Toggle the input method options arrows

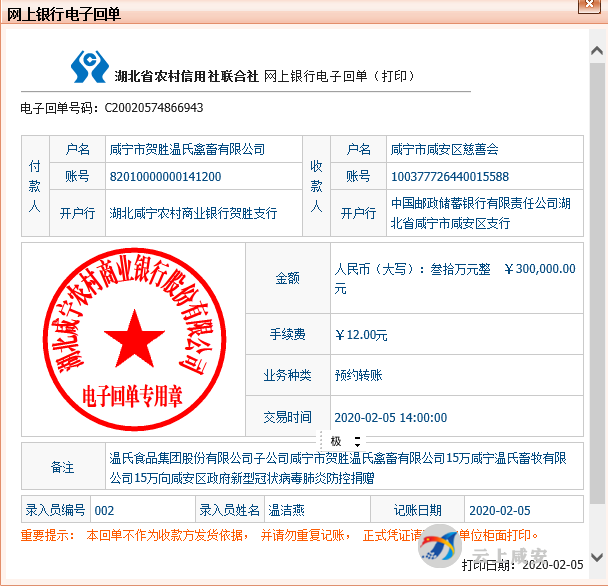pos(358,441)
